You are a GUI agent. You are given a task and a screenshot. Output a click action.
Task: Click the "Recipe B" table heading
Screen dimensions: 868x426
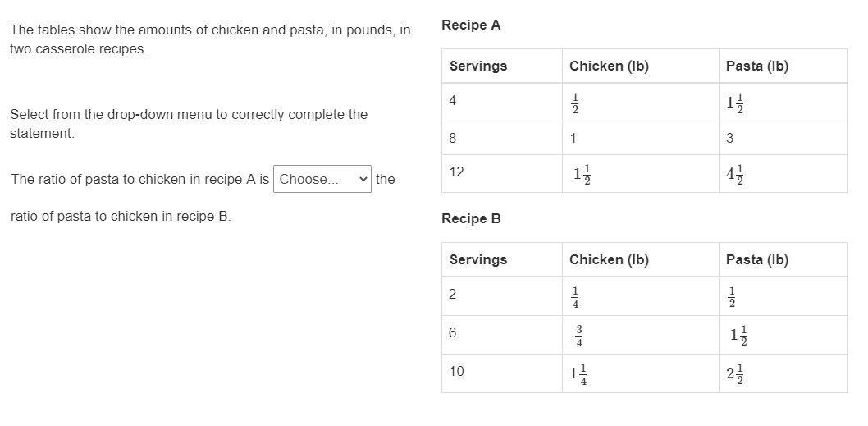tap(471, 219)
